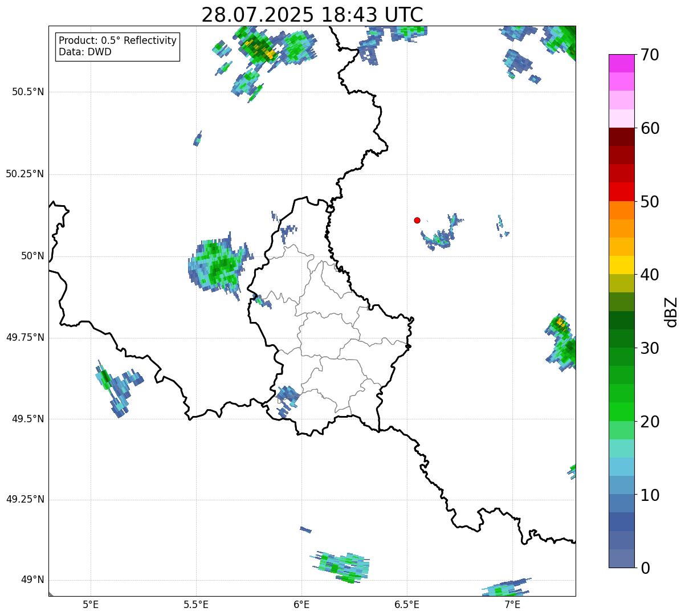Click the 'Product: 0.5° Reflectivity' label

point(117,41)
